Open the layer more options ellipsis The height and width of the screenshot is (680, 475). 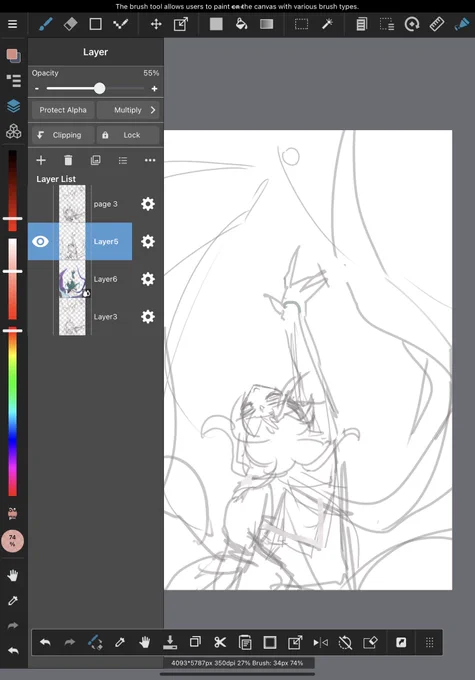point(150,160)
